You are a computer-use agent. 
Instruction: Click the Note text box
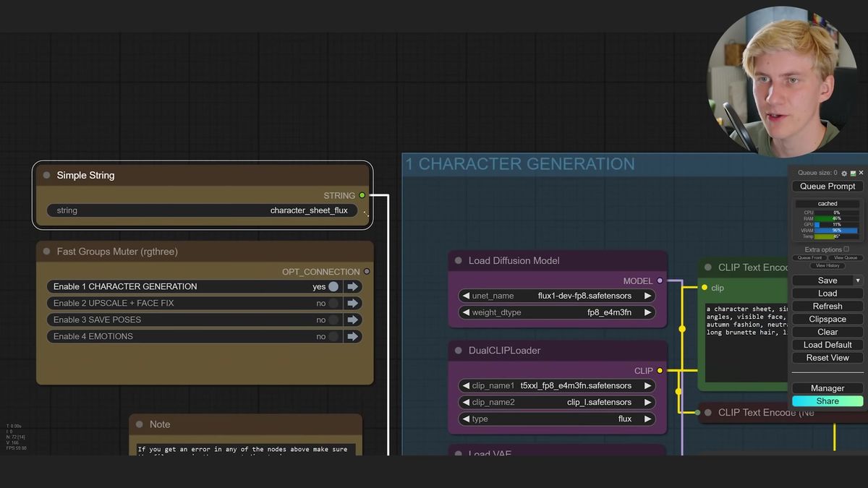point(246,449)
